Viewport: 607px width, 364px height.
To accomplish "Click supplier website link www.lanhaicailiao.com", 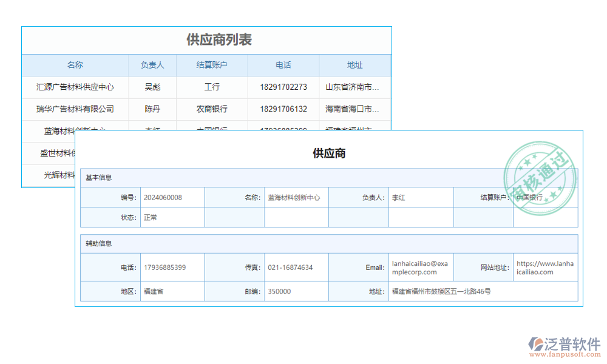I will 544,267.
